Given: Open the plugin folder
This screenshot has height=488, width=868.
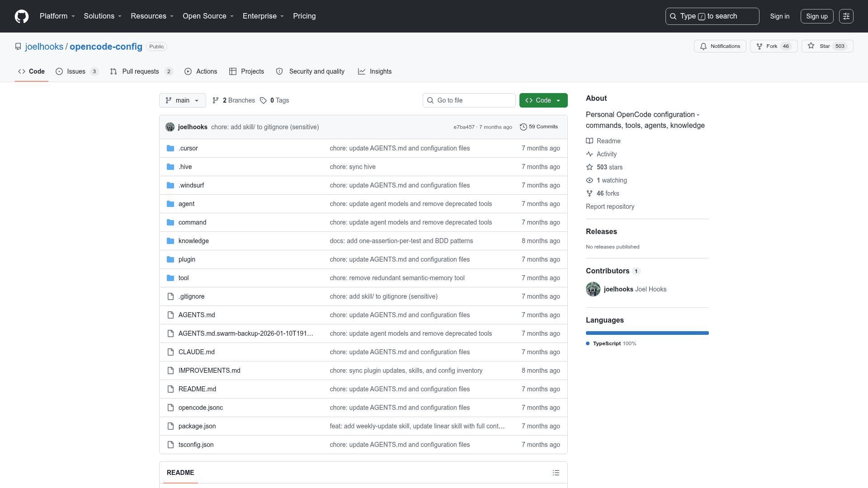Looking at the screenshot, I should (x=187, y=259).
